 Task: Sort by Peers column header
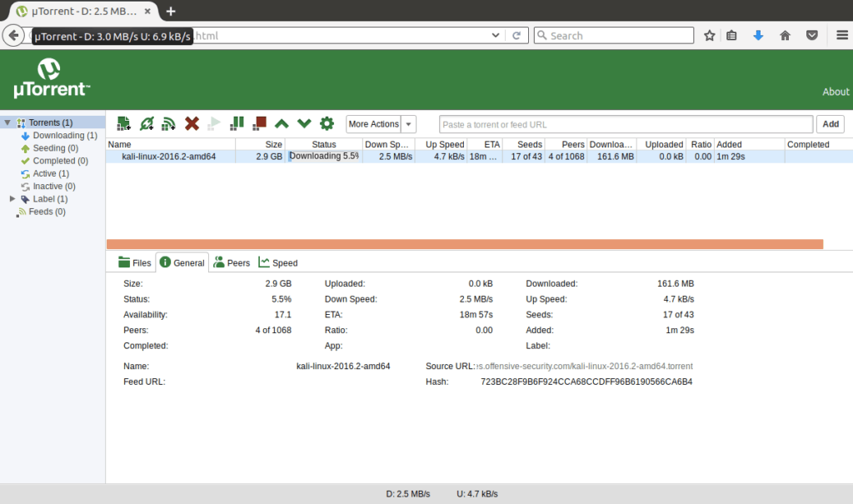(566, 144)
